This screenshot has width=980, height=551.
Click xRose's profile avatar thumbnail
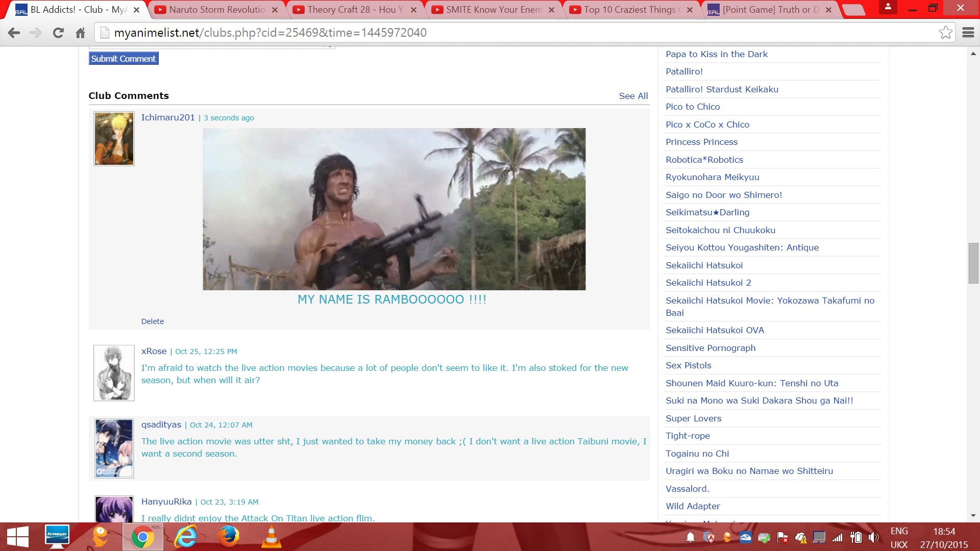tap(114, 373)
